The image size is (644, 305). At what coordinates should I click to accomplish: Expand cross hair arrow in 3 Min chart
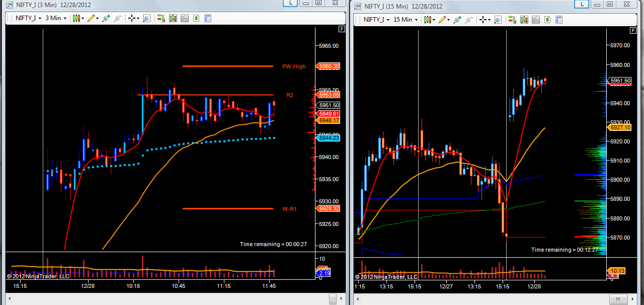point(138,18)
